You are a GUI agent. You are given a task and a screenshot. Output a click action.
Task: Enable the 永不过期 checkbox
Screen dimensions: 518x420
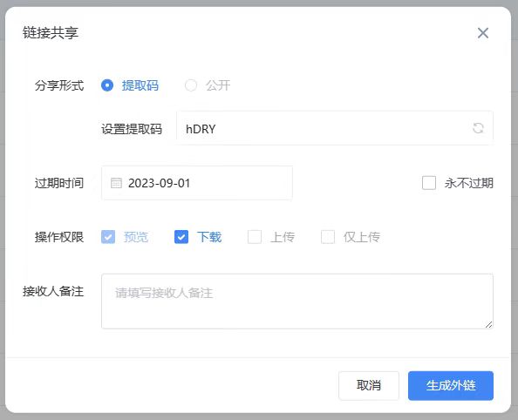pyautogui.click(x=429, y=183)
